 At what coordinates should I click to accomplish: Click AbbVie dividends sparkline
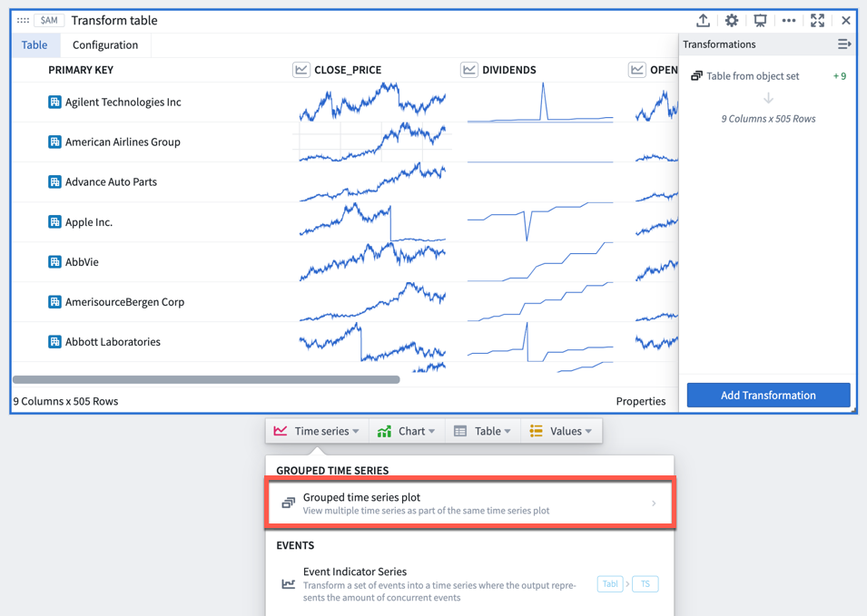[540, 262]
